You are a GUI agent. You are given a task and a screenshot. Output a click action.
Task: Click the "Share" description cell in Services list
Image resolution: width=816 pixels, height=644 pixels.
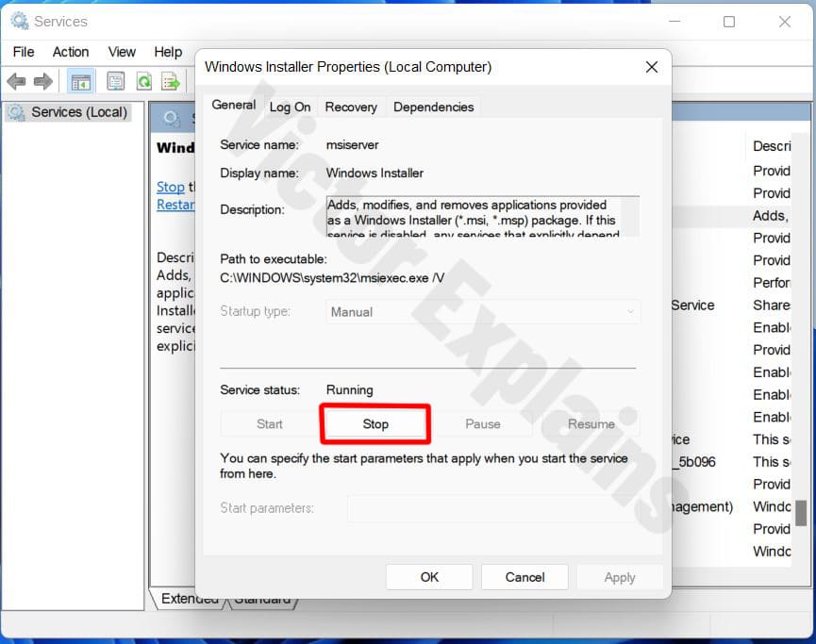(772, 305)
